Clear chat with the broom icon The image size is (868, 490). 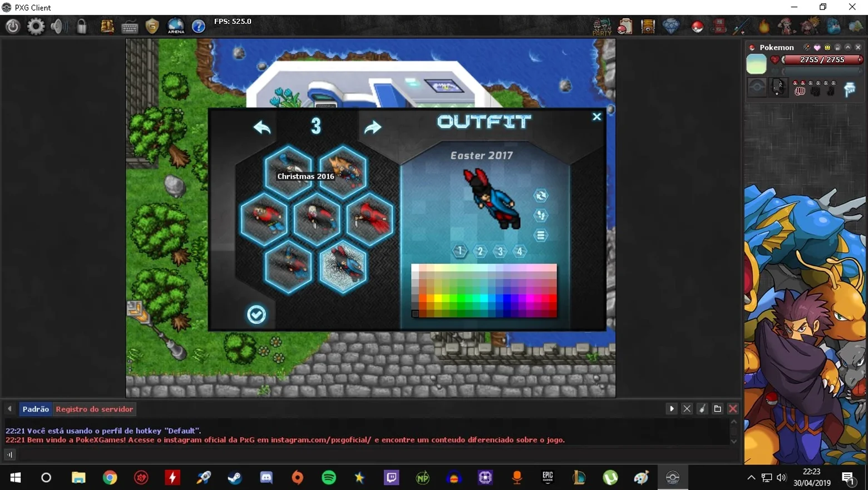pyautogui.click(x=702, y=409)
